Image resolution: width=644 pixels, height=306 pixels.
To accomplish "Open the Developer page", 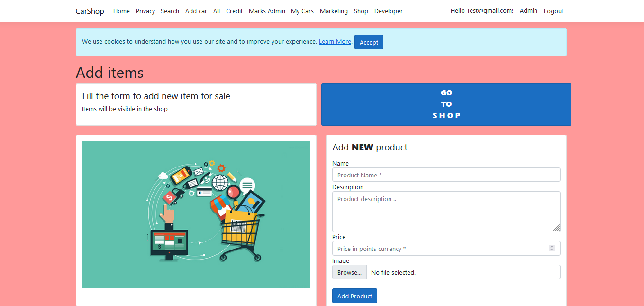I will coord(388,11).
